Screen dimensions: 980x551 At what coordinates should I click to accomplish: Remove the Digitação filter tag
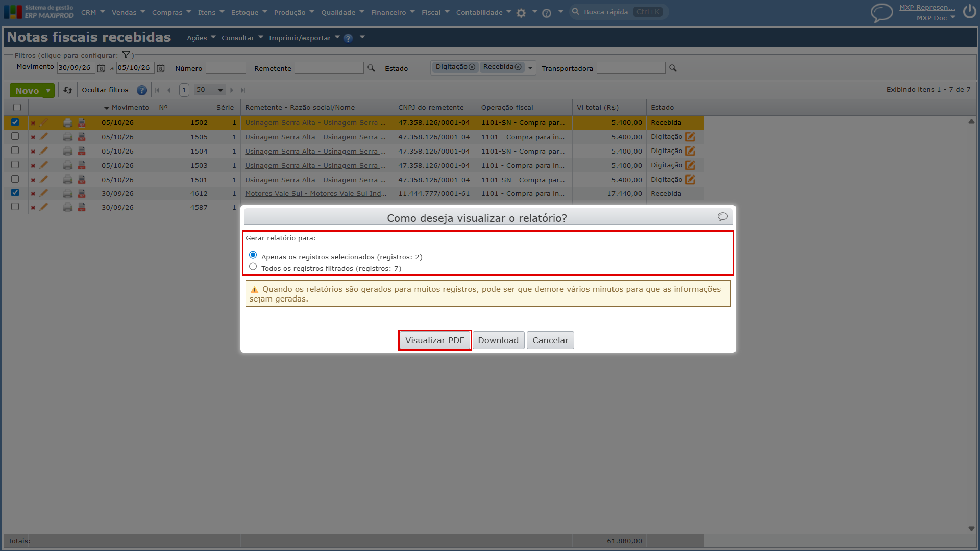(x=472, y=67)
